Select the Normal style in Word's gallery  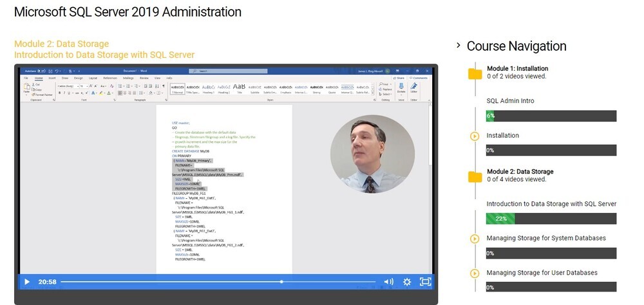click(178, 89)
